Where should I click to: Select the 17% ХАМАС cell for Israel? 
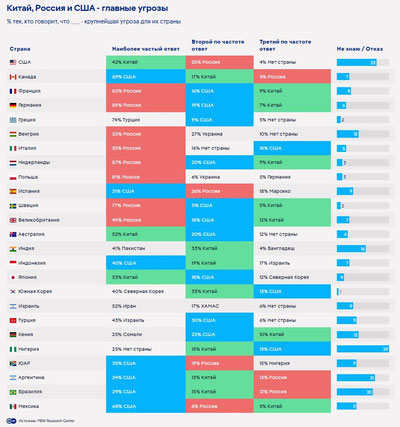tap(220, 306)
